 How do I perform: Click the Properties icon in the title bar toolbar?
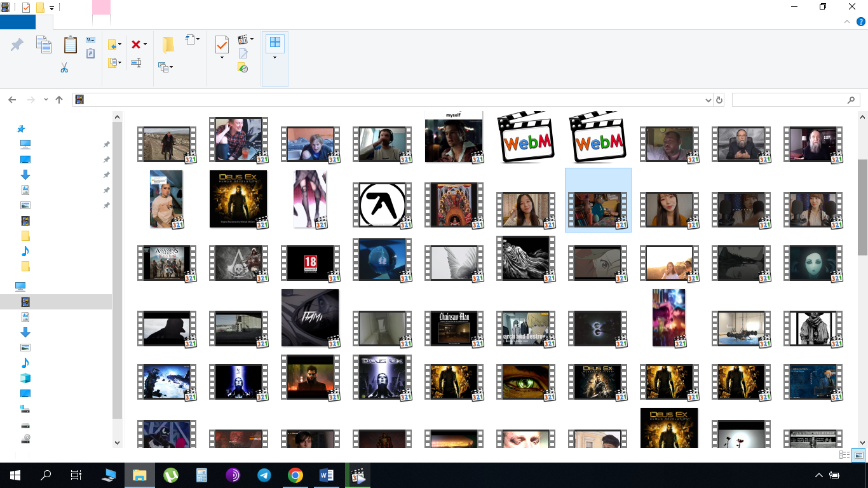point(26,8)
